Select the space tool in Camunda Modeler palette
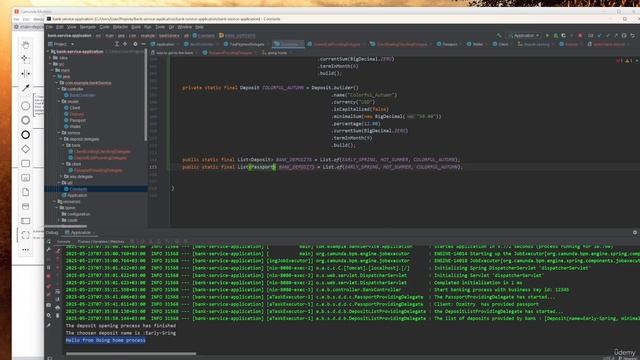 pos(25,73)
